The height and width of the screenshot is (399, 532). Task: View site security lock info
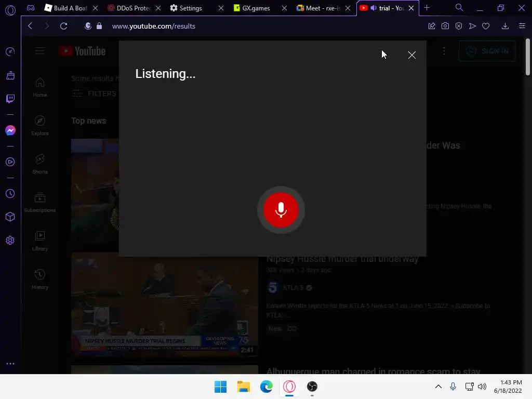[99, 26]
